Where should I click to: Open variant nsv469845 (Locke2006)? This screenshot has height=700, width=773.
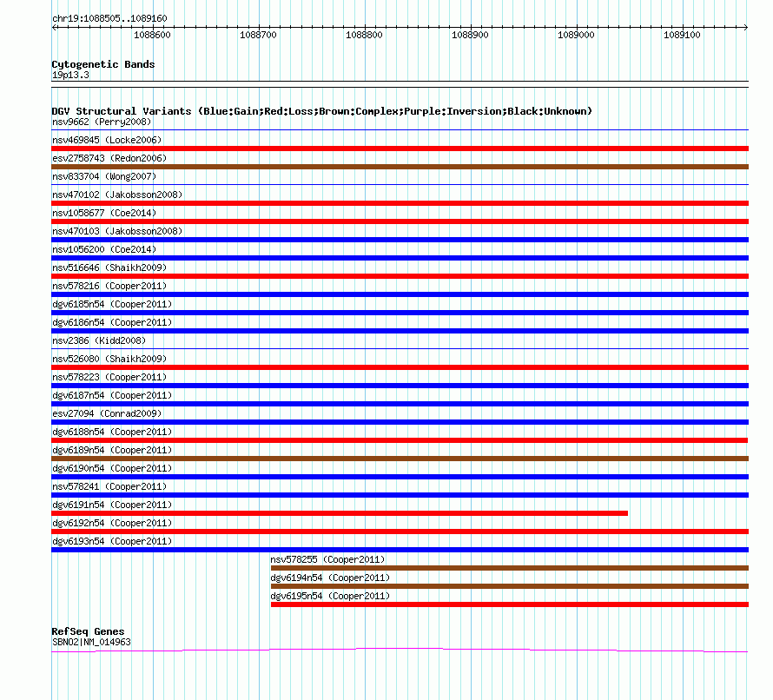(x=107, y=140)
